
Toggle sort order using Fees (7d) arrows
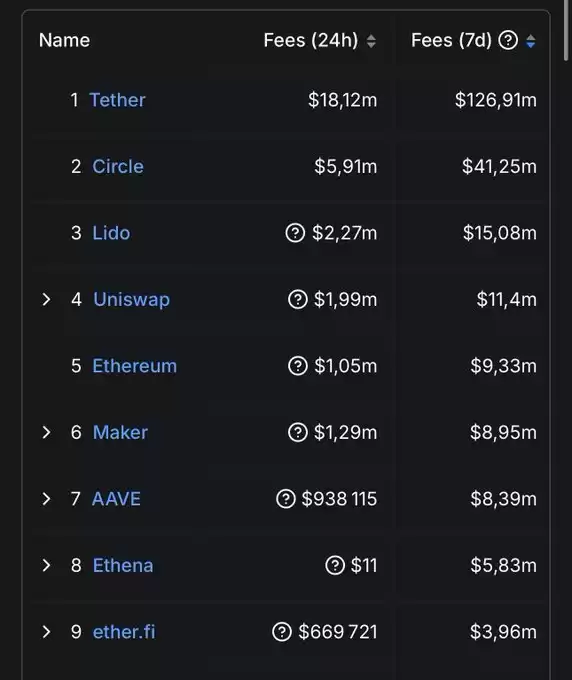[530, 41]
